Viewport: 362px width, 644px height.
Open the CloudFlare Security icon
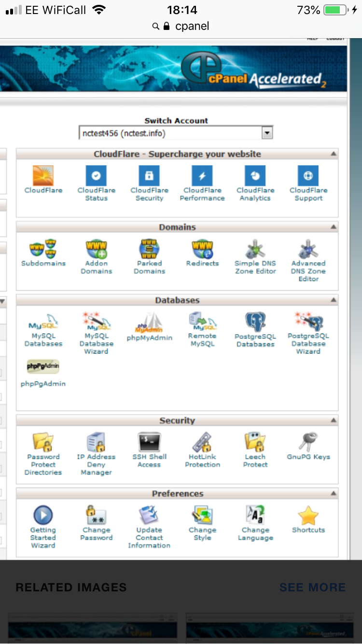149,176
